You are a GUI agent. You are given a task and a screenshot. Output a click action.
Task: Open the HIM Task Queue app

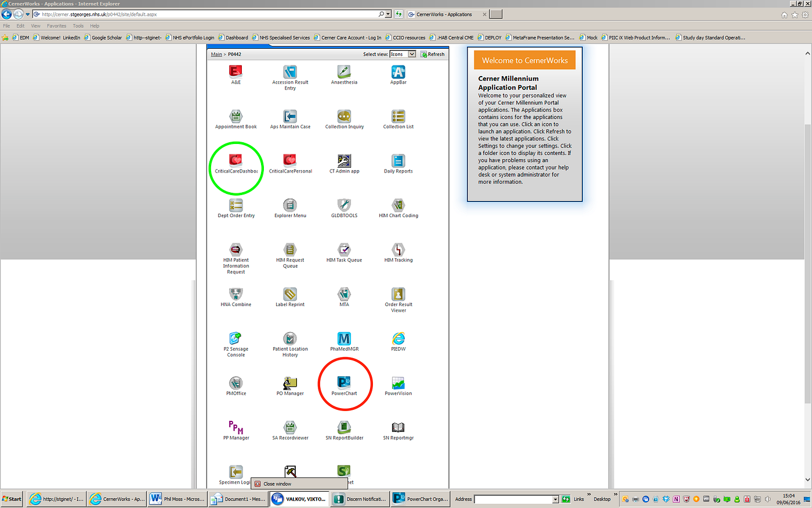[x=344, y=250]
